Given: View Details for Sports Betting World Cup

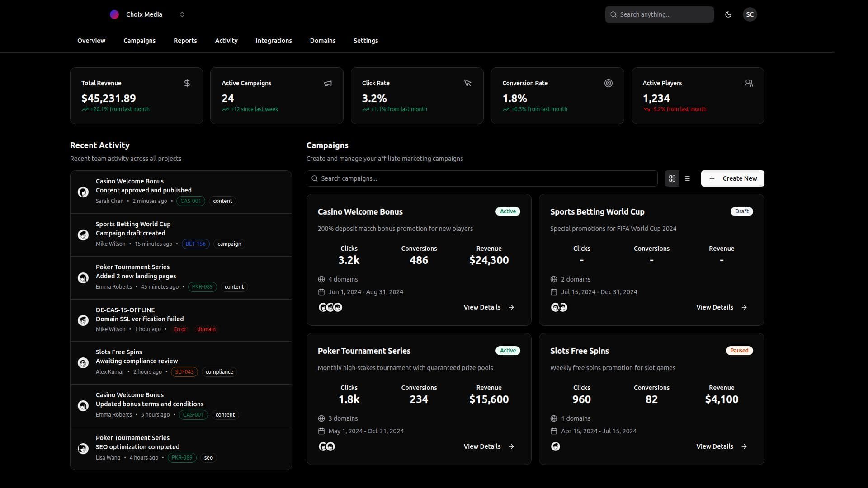Looking at the screenshot, I should click(x=722, y=307).
